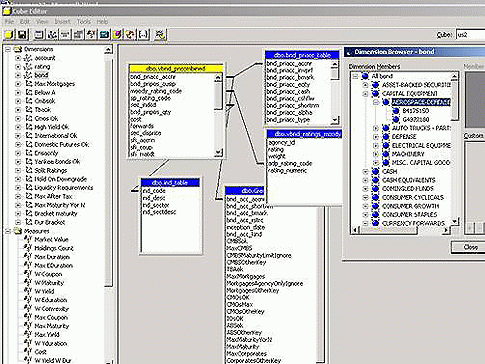Click the blue ball beside CONSUMER STAPLES
Viewport: 485px width, 364px height.
click(375, 214)
